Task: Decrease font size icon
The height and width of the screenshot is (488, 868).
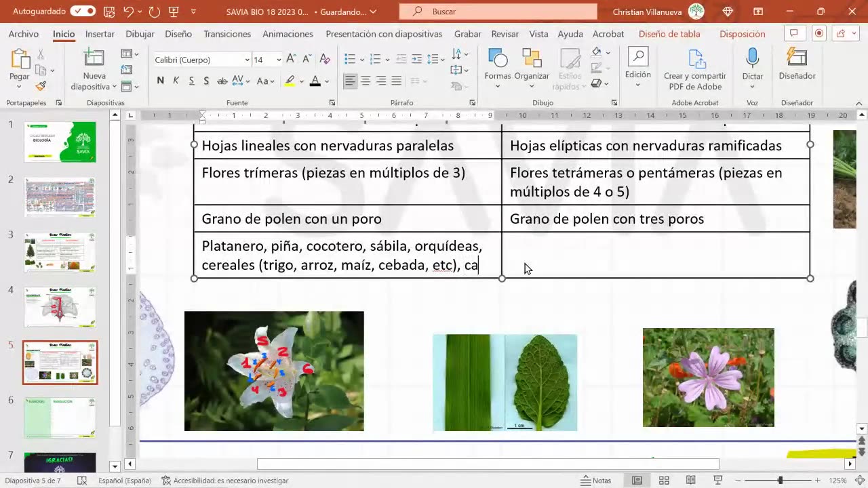Action: tap(307, 60)
